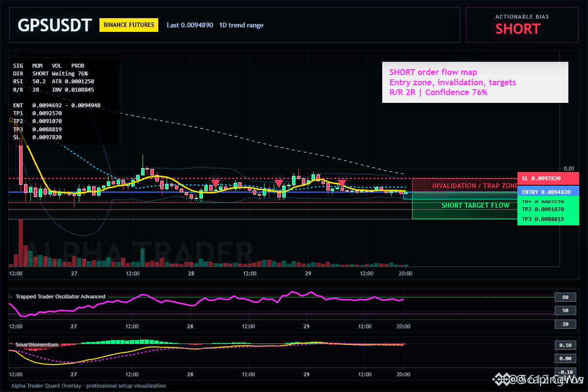Select 'Entry zone, invalidation, targets' annotation line

453,82
